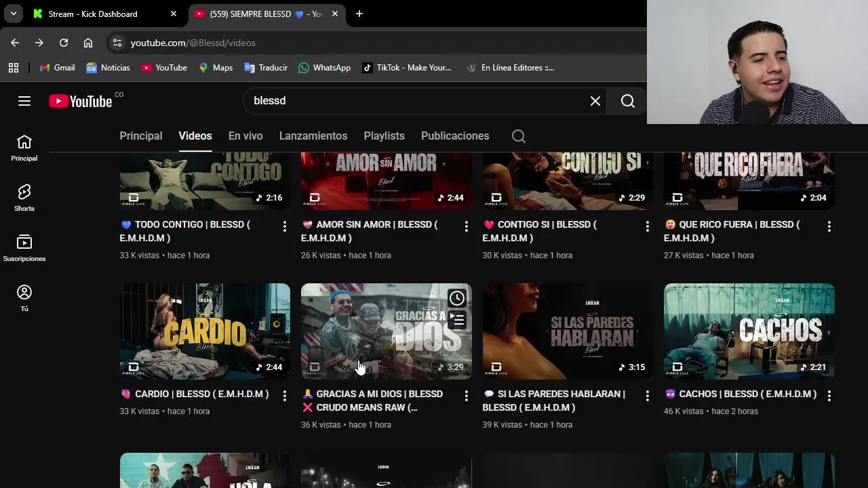The height and width of the screenshot is (488, 868).
Task: Expand the tab search dropdown arrow
Action: [13, 14]
